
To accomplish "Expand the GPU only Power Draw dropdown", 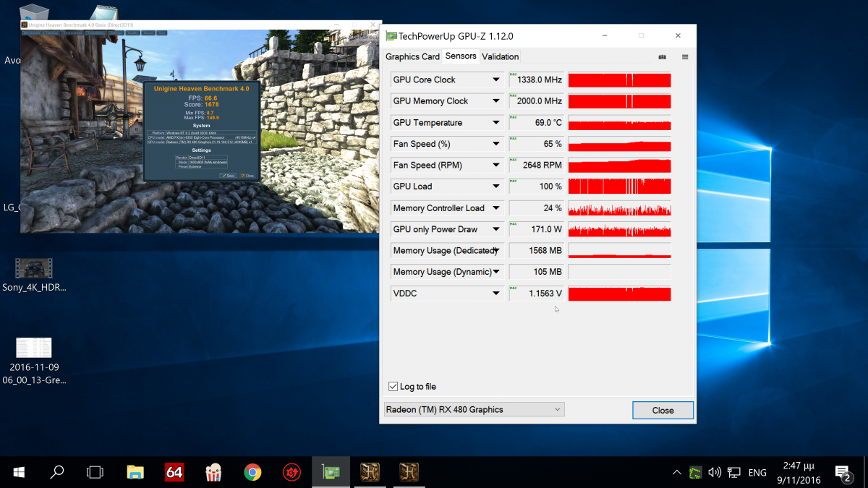I will (495, 229).
